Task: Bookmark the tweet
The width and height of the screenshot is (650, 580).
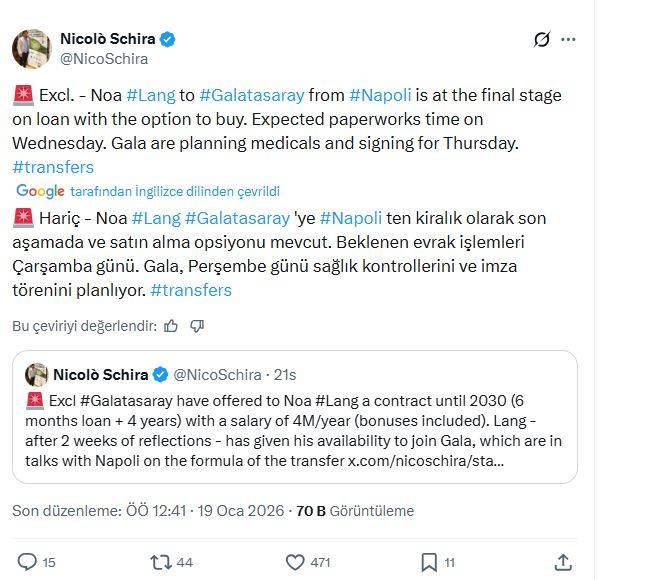Action: click(x=428, y=562)
